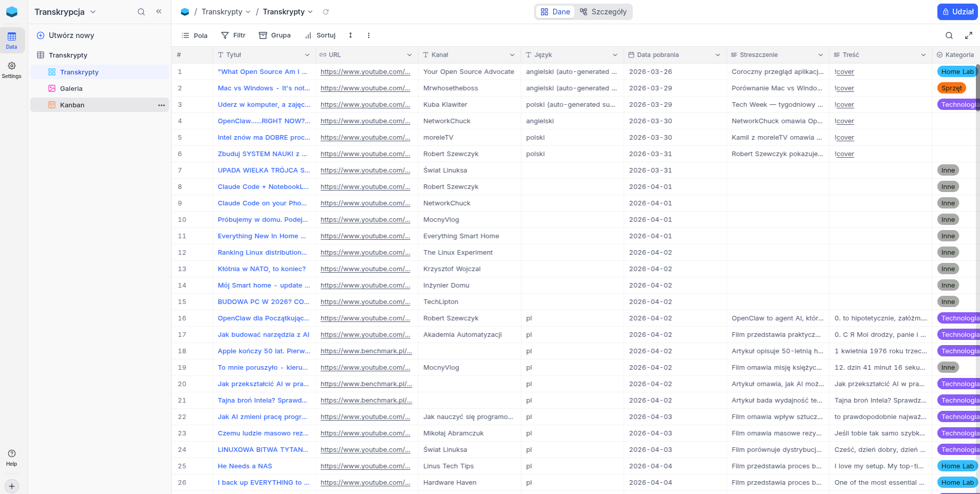Open row height options icon
This screenshot has width=980, height=494.
point(350,35)
